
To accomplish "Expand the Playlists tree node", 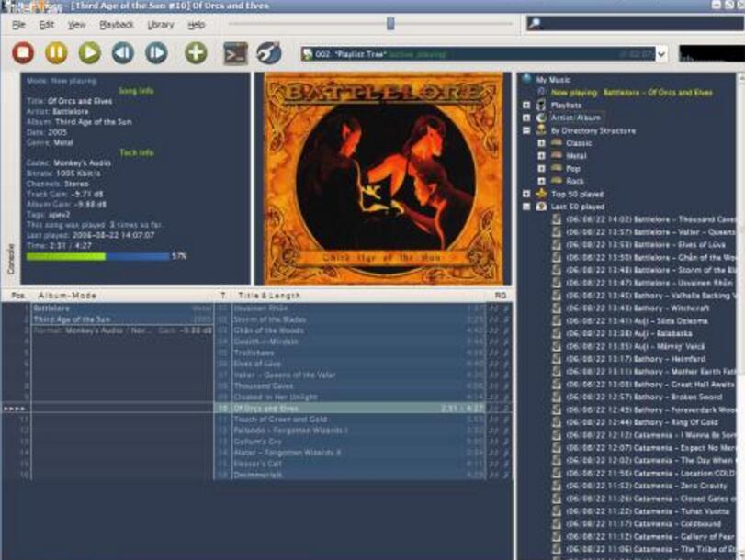I will (x=526, y=105).
